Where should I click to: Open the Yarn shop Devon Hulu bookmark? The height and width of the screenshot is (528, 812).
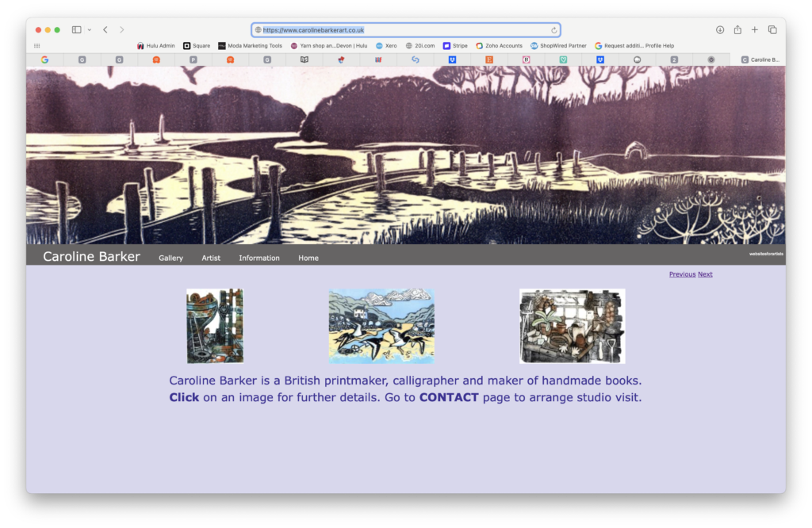(329, 45)
